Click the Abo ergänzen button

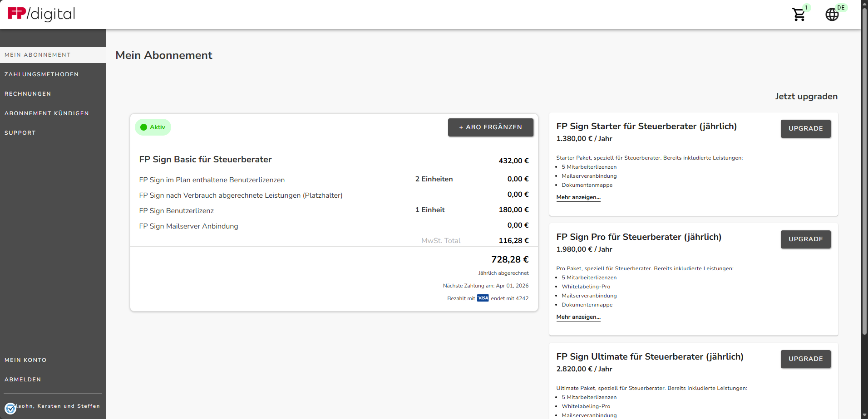(x=490, y=127)
